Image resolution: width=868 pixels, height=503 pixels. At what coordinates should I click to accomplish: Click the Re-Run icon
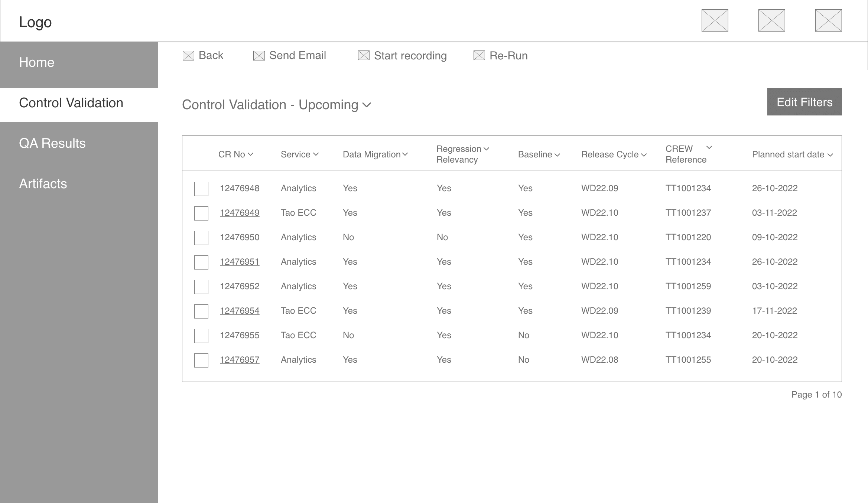(479, 56)
